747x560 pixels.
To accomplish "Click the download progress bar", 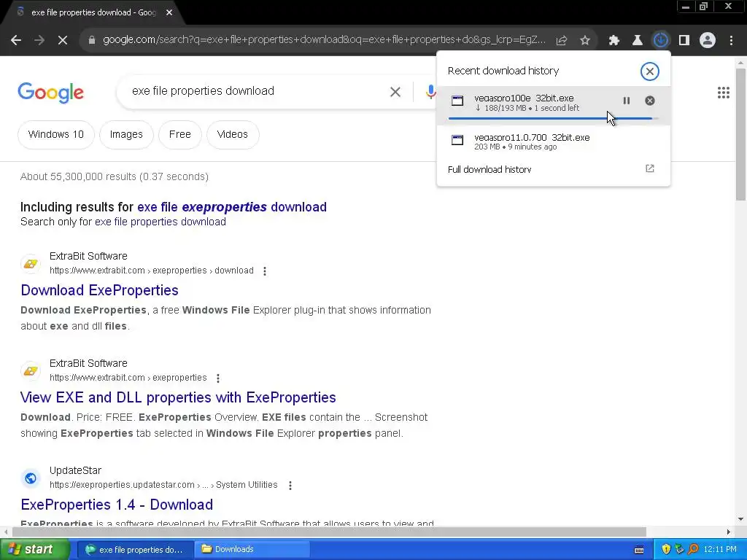I will click(553, 118).
